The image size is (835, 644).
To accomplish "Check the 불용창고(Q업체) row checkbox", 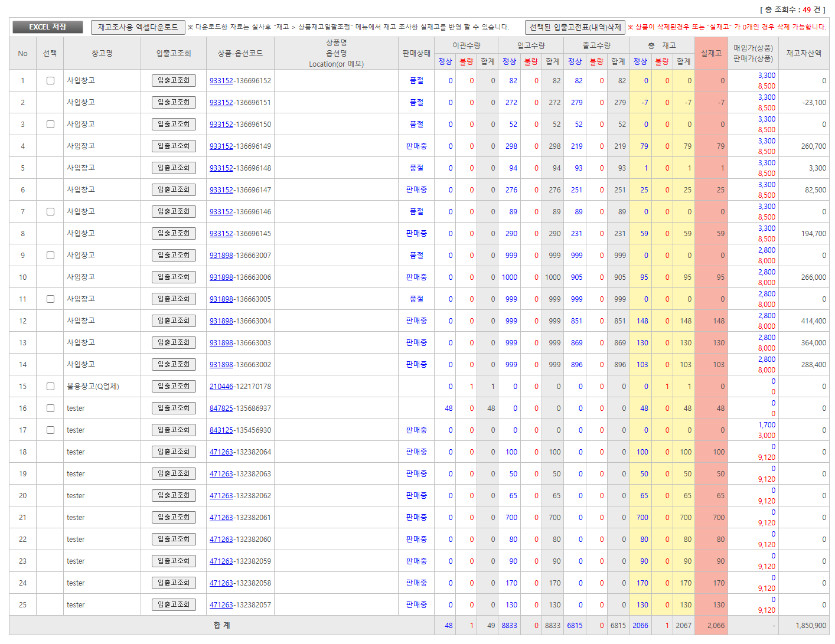I will [50, 387].
